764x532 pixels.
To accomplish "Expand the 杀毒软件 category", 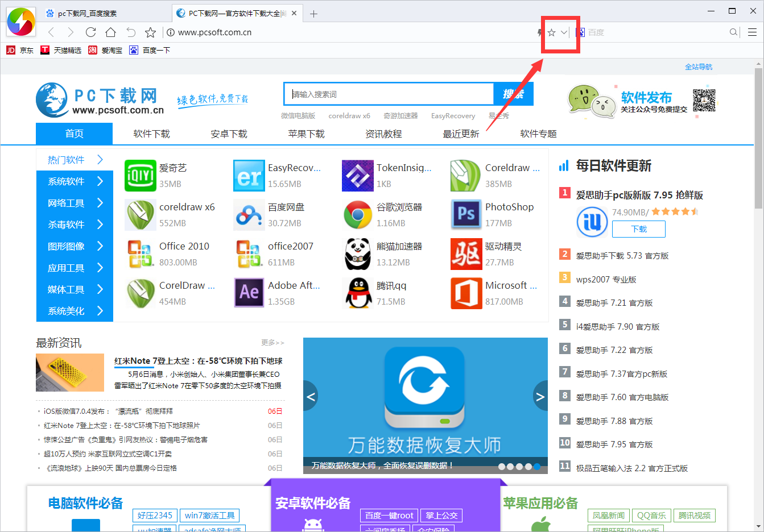I will [x=75, y=225].
